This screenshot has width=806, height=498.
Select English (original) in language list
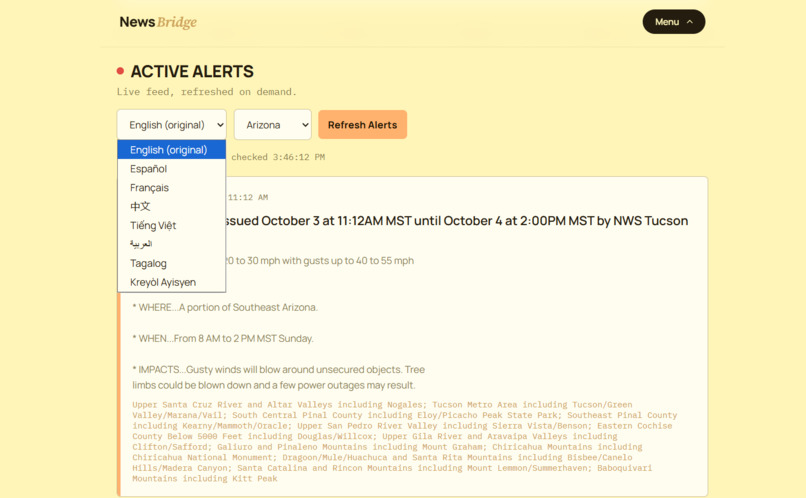coord(172,150)
